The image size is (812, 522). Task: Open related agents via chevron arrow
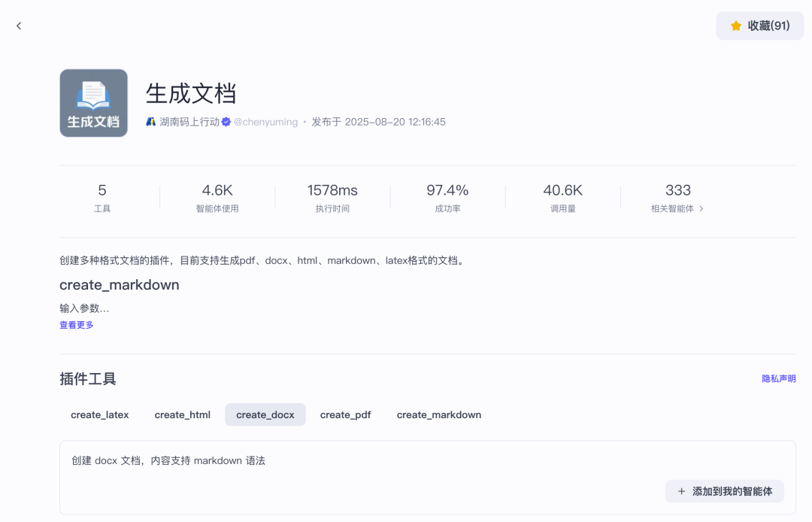[701, 209]
